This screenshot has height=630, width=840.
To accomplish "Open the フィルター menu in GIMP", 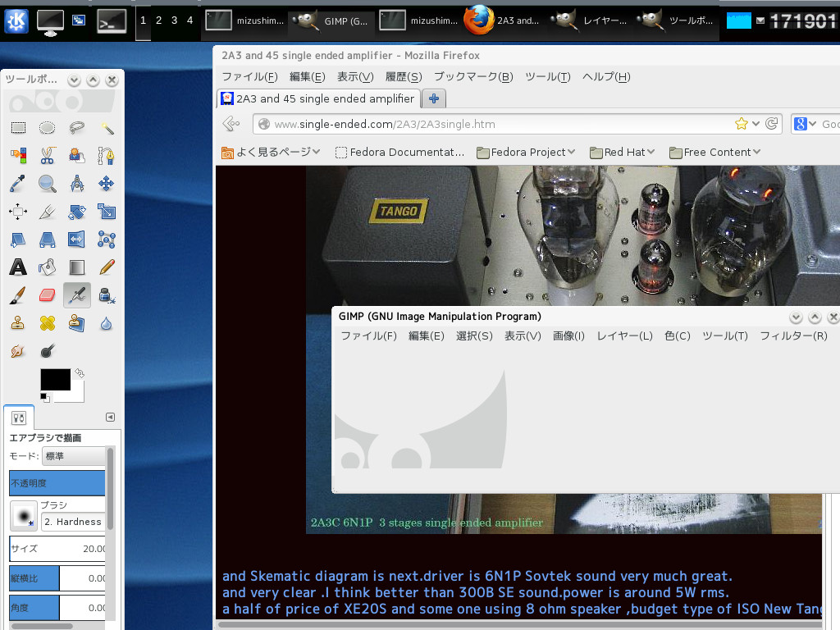I will click(x=792, y=336).
